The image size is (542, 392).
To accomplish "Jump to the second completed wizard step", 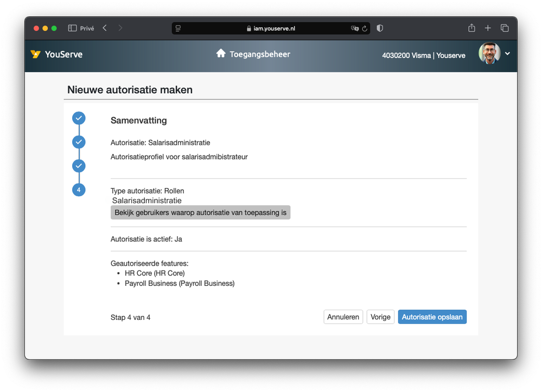I will (x=79, y=142).
